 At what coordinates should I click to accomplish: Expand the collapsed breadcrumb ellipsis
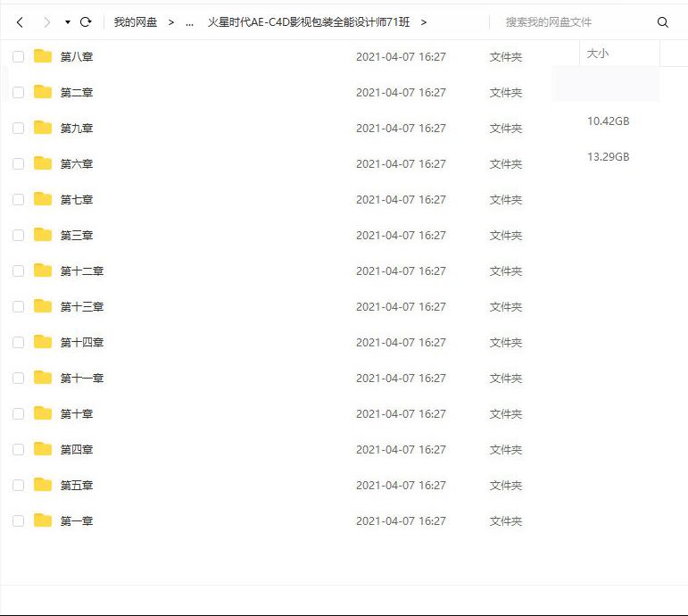pyautogui.click(x=189, y=22)
